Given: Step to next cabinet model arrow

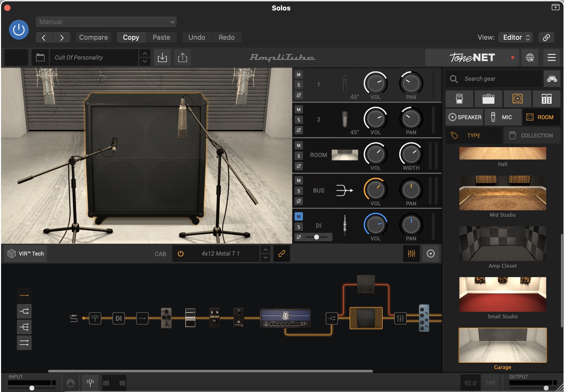Looking at the screenshot, I should [265, 257].
